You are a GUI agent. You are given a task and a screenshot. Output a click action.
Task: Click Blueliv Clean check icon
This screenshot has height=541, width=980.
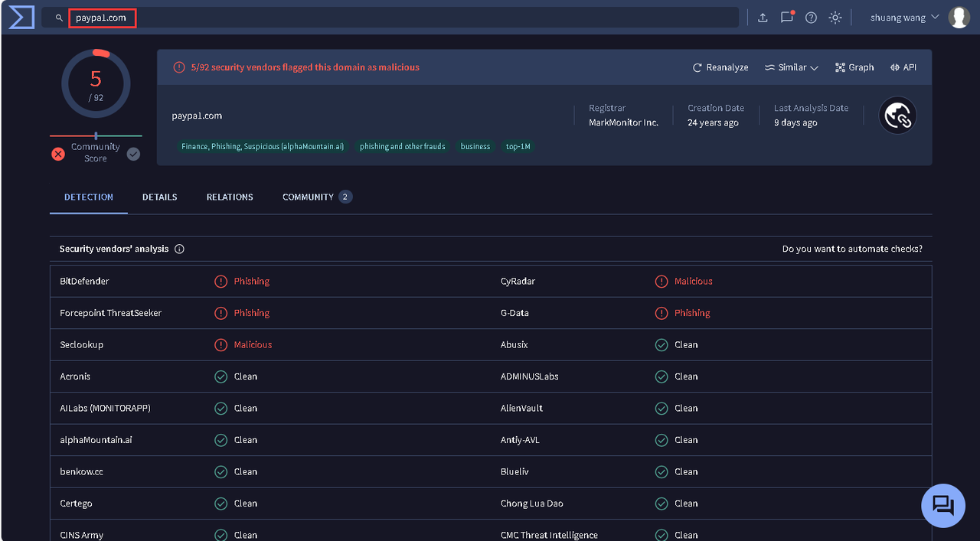tap(661, 471)
